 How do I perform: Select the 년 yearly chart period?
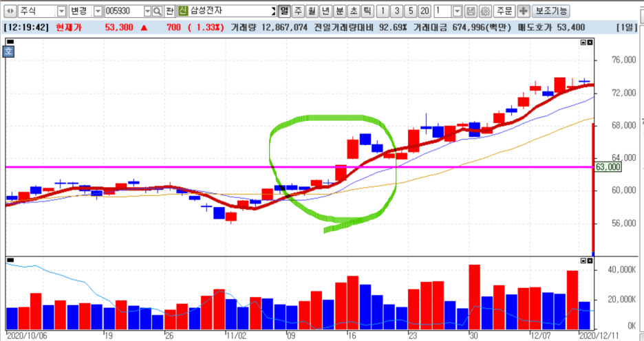325,11
